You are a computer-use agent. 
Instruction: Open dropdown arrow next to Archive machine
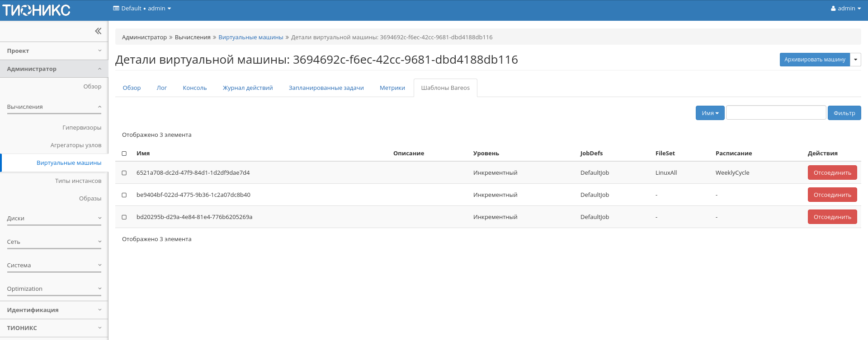coord(855,60)
